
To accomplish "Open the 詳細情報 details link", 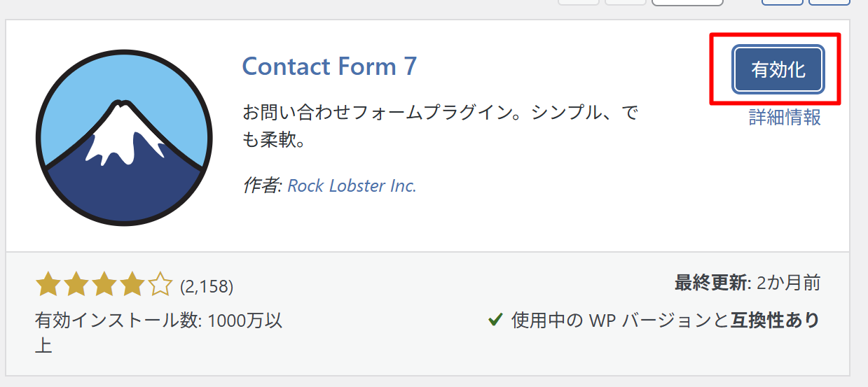I will tap(785, 117).
